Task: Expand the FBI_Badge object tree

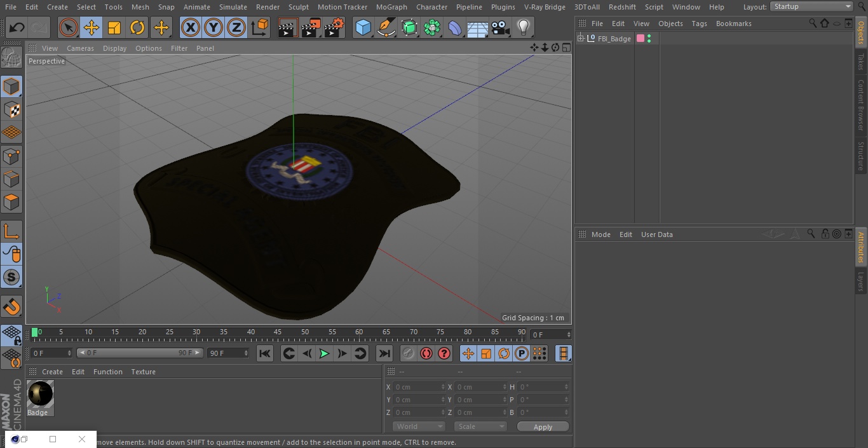Action: [580, 38]
